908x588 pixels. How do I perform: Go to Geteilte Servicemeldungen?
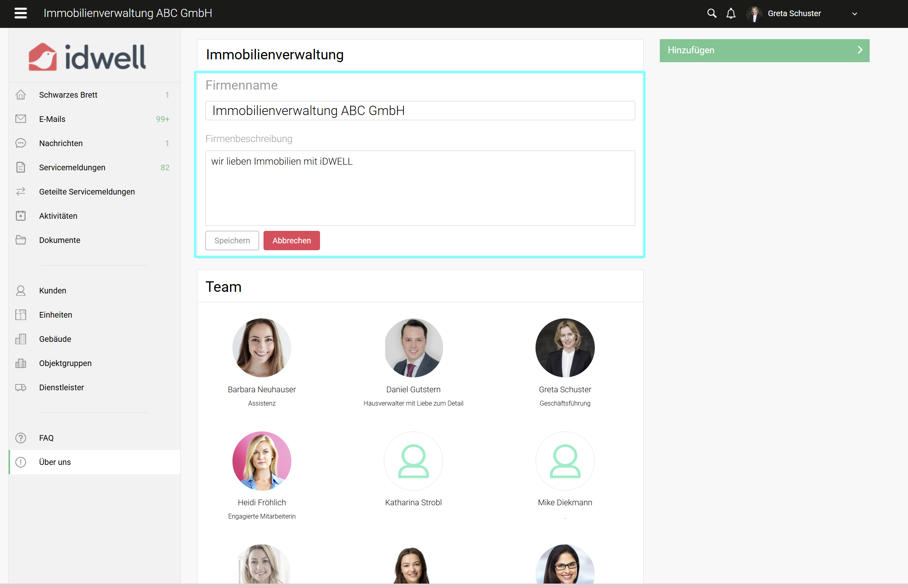(x=87, y=192)
